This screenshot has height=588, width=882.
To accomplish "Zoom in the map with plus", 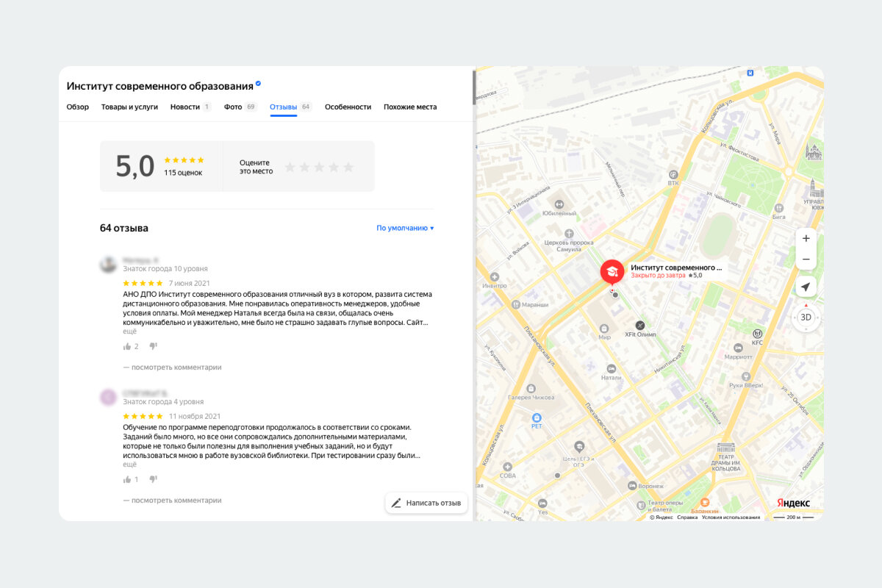I will tap(806, 239).
